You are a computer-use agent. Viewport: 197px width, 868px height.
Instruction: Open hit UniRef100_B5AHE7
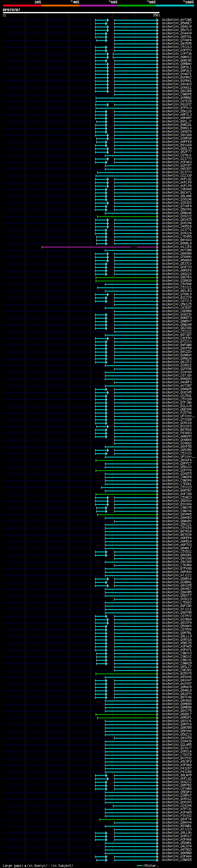tap(176, 23)
